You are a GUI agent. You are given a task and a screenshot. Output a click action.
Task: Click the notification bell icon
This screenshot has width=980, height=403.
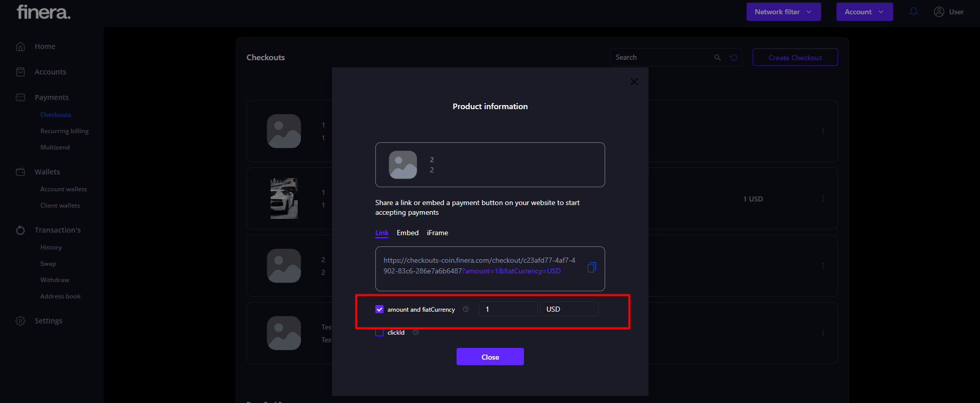point(914,12)
